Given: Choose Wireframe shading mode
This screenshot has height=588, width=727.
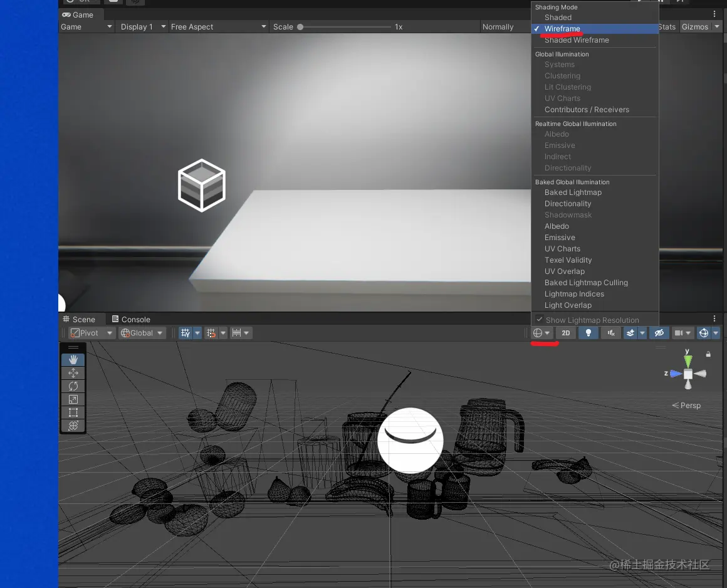Looking at the screenshot, I should [594, 29].
